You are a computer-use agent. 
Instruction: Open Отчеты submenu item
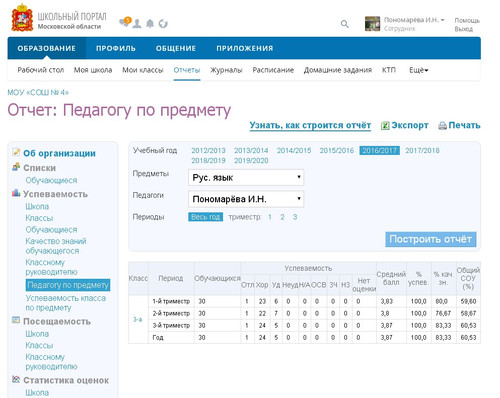187,70
